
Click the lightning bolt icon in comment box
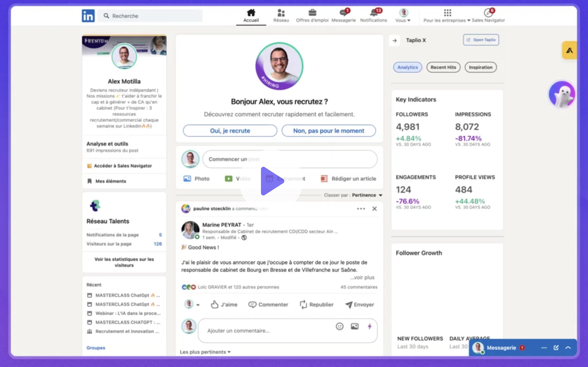click(370, 327)
